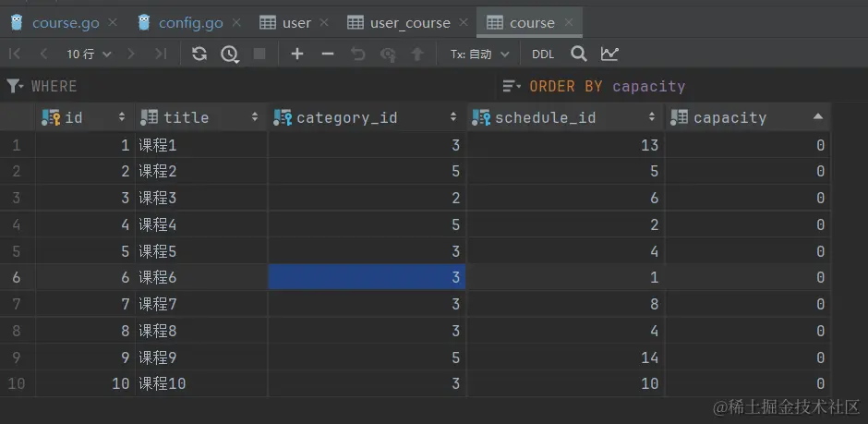This screenshot has width=868, height=424.
Task: Show the line chart view
Action: click(x=609, y=54)
